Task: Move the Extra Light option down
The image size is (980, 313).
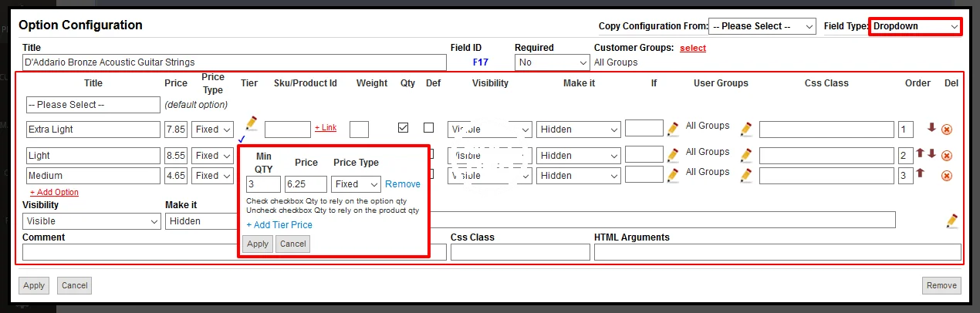Action: pyautogui.click(x=931, y=128)
